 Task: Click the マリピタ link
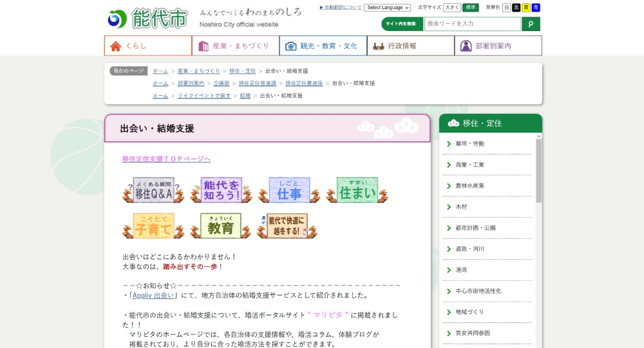[328, 314]
